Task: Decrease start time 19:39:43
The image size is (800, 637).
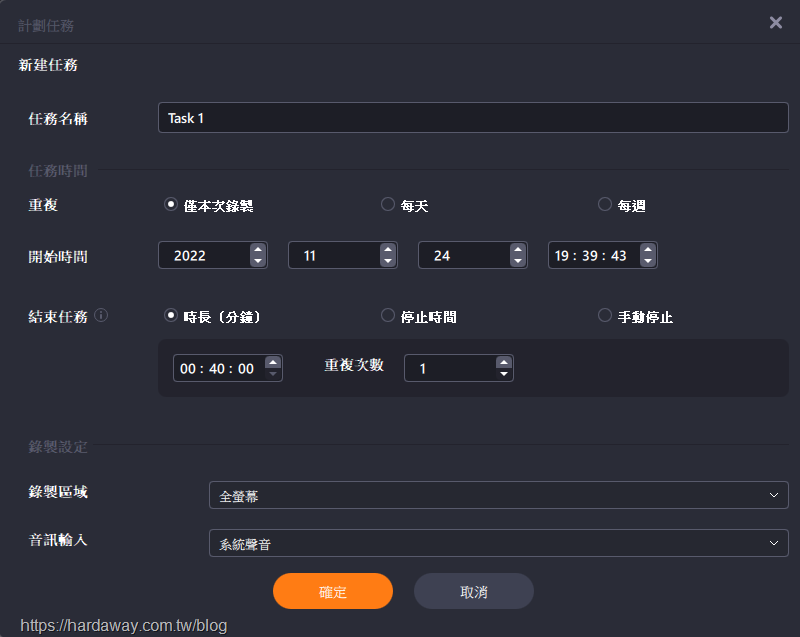Action: click(648, 261)
